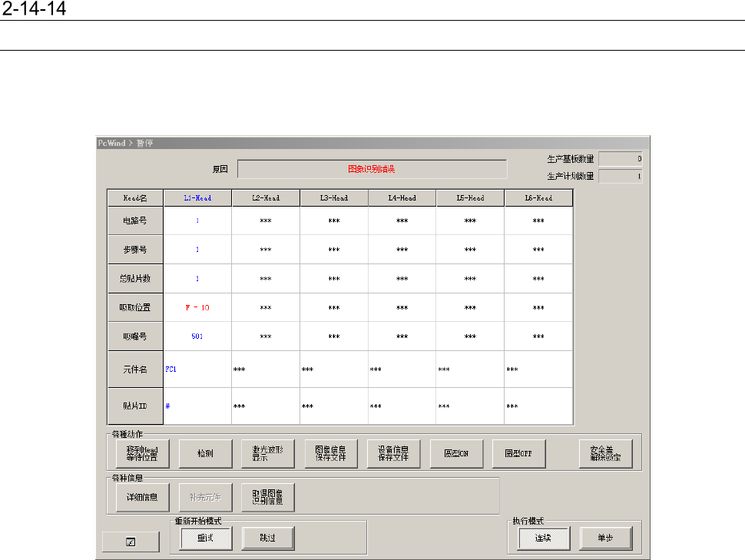The image size is (745, 560).
Task: Click L5-Head *** cell in 贴片ID row
Action: 470,406
